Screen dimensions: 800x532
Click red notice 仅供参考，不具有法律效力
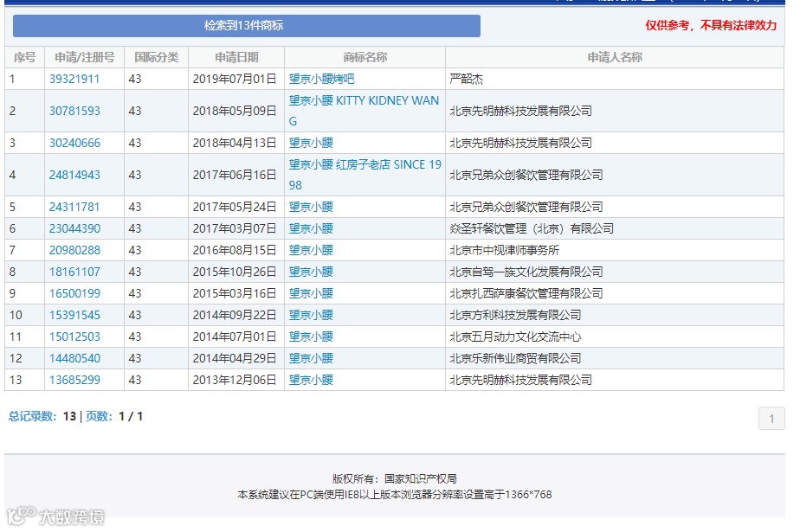click(x=711, y=25)
